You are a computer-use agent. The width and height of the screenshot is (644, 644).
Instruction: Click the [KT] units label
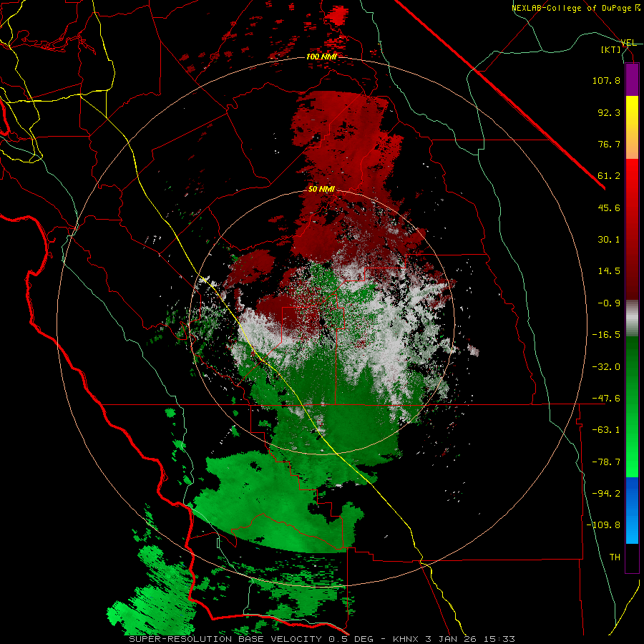(611, 49)
